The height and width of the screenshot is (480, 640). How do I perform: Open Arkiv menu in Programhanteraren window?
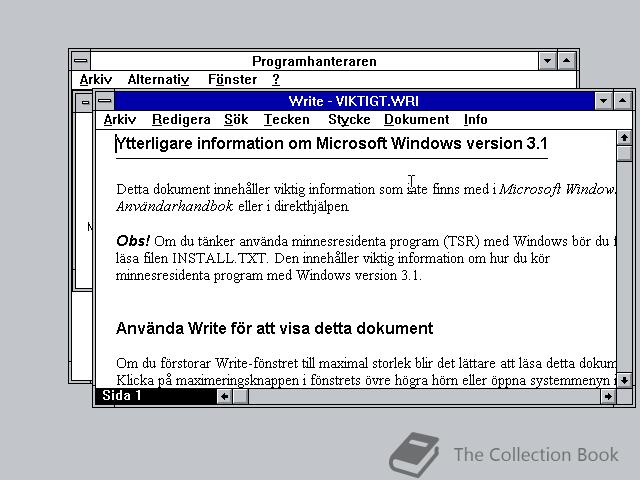click(x=96, y=79)
